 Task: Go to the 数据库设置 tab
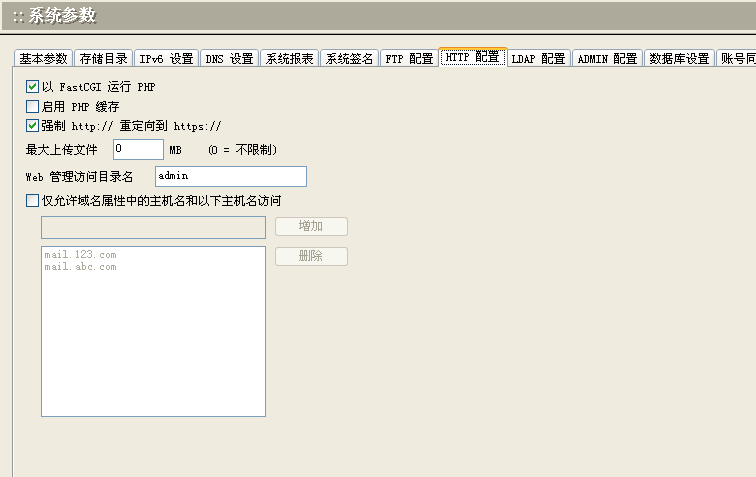point(679,59)
